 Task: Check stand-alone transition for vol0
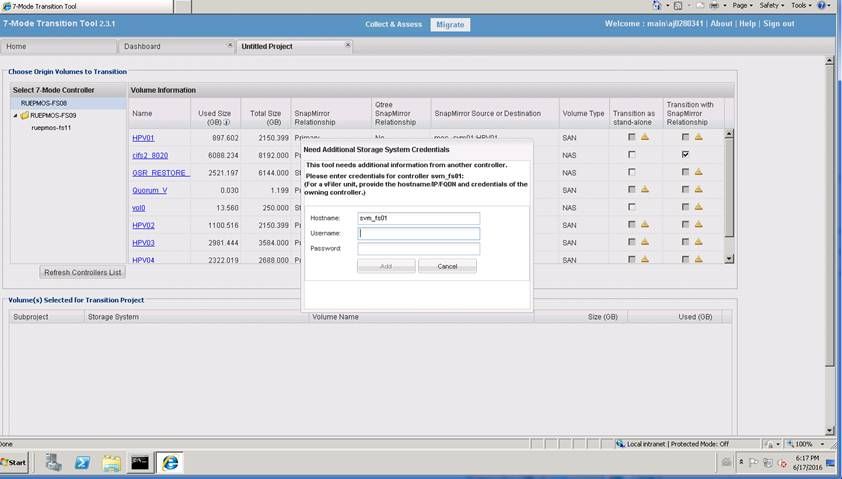631,208
